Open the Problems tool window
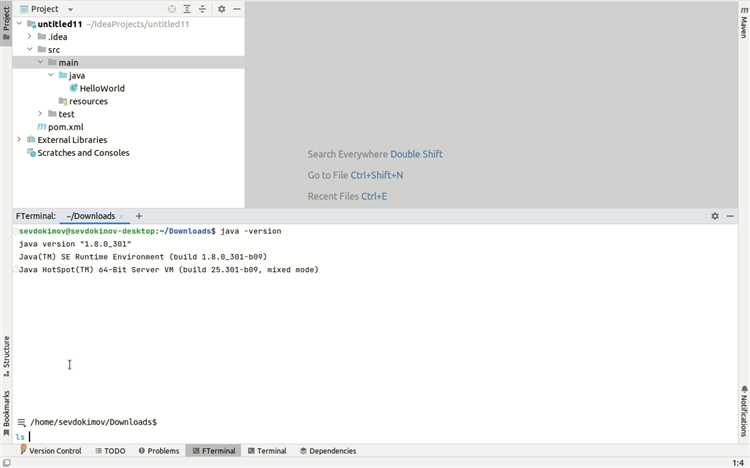This screenshot has height=468, width=750. pos(159,451)
